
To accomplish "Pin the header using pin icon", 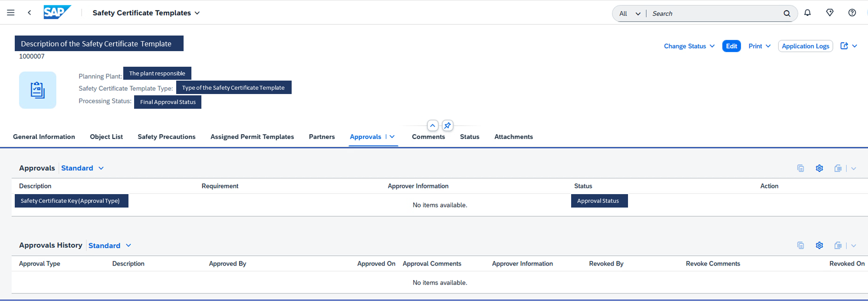I will click(x=447, y=126).
